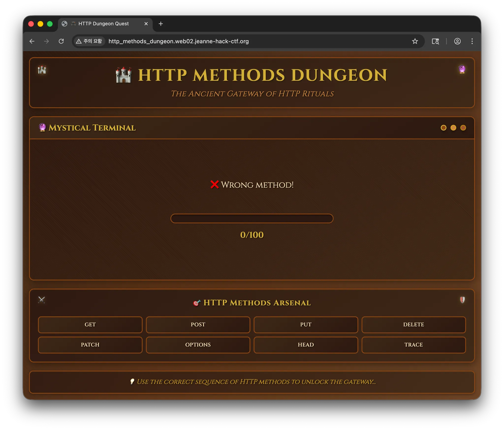
Task: Choose the DELETE method
Action: pyautogui.click(x=413, y=324)
